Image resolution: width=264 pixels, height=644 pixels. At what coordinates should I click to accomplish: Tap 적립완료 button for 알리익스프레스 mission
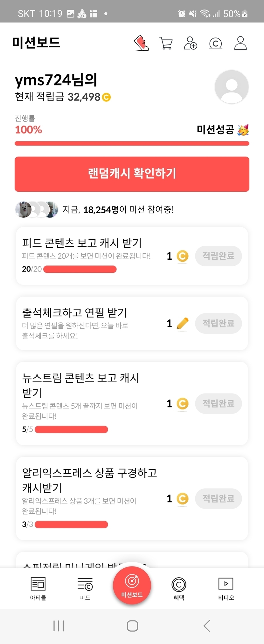[219, 498]
